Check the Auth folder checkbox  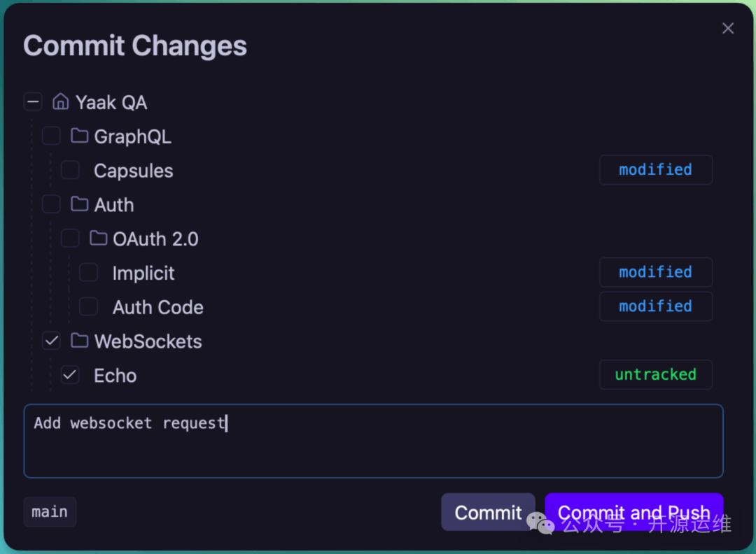tap(51, 204)
